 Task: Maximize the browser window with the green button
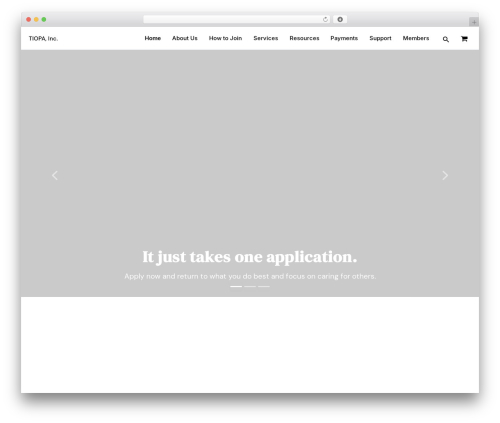click(x=44, y=19)
